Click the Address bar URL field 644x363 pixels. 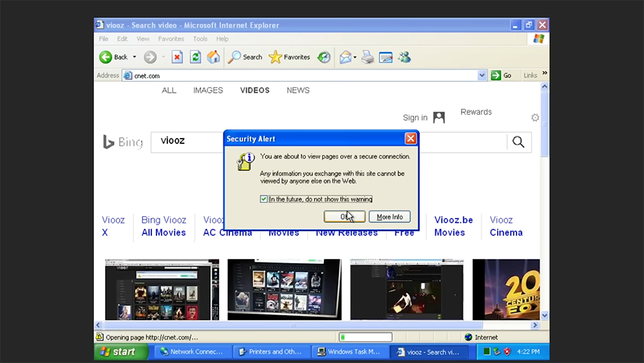(x=305, y=75)
